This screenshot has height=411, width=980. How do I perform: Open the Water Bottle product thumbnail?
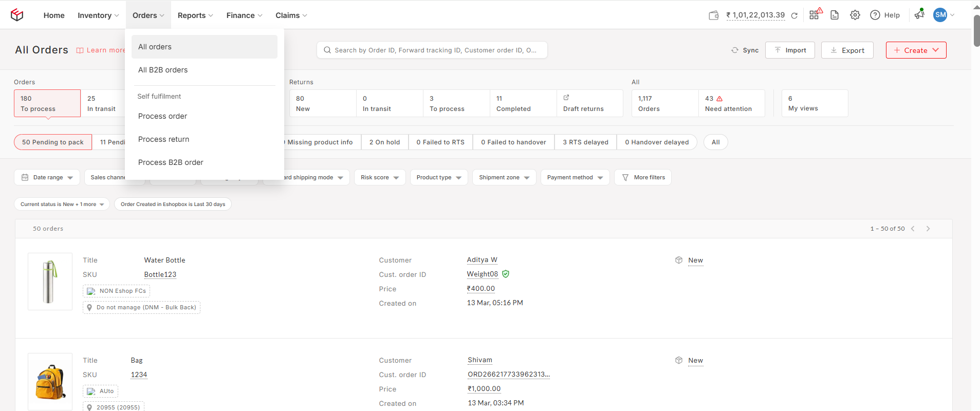coord(50,282)
